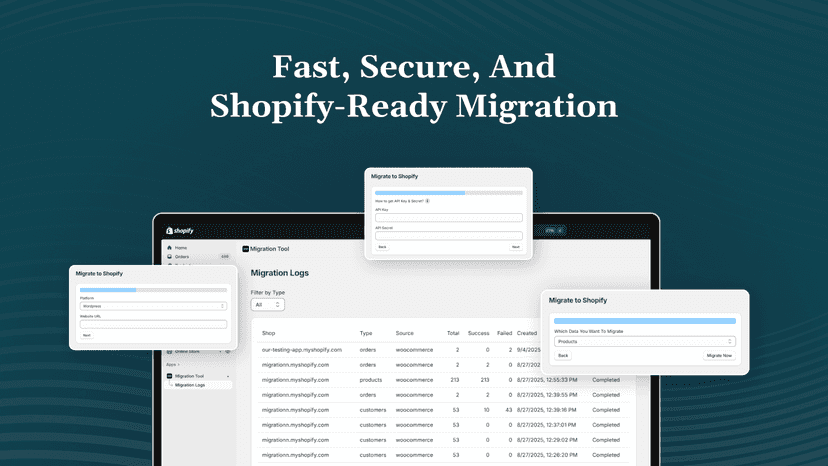
Task: Click the Migration Logs page heading
Action: click(279, 273)
